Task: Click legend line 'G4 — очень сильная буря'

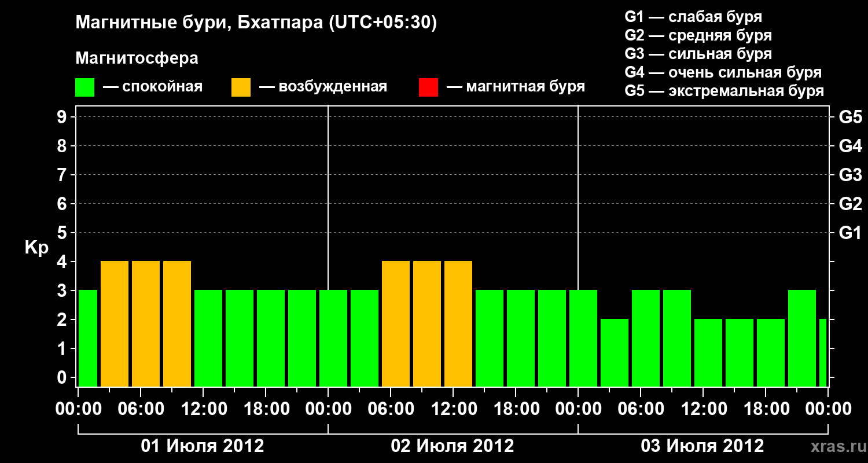Action: pos(723,73)
